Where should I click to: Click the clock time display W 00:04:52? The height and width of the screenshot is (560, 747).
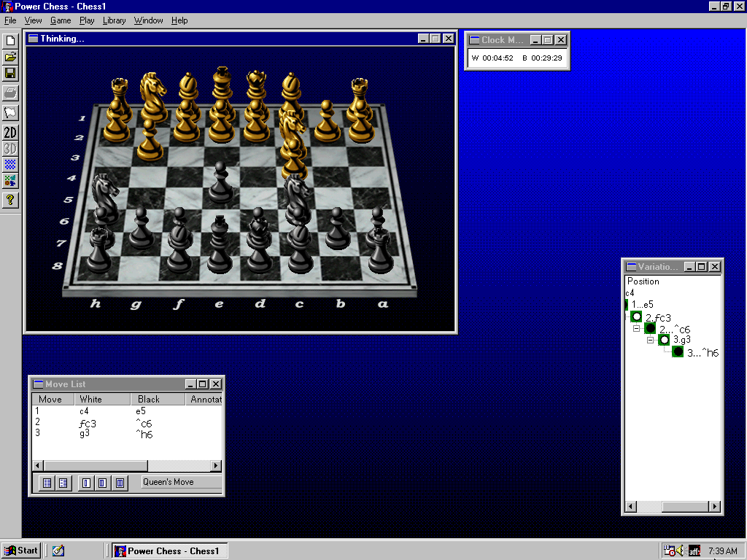pyautogui.click(x=492, y=58)
